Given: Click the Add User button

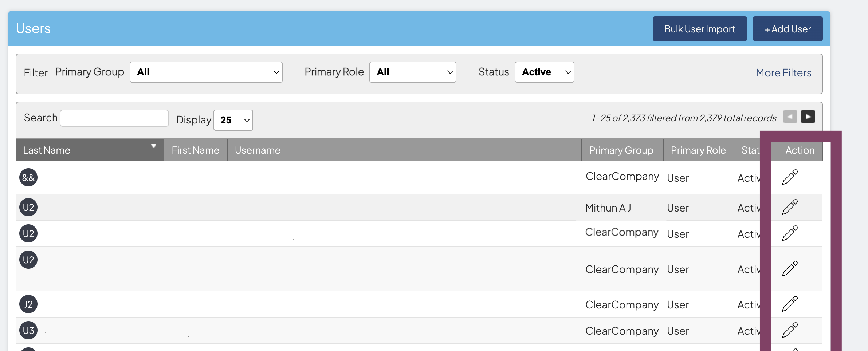Looking at the screenshot, I should point(788,29).
